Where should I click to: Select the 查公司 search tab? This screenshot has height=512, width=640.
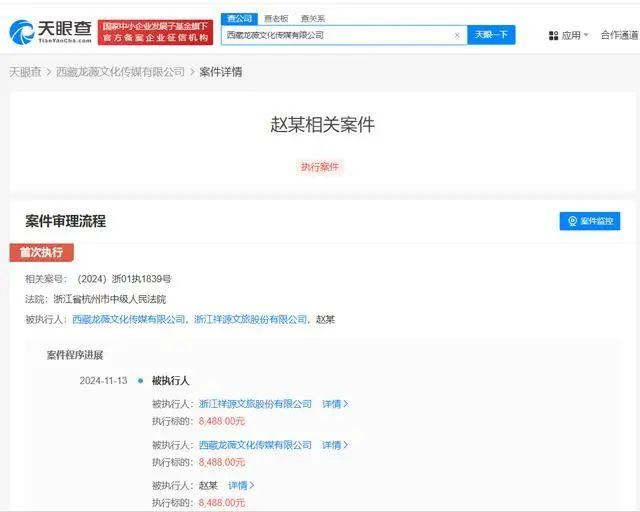[240, 18]
